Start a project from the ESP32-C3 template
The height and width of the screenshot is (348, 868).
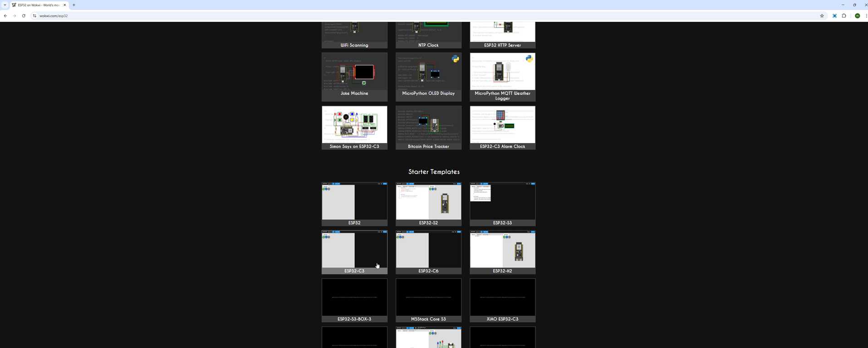pos(354,252)
